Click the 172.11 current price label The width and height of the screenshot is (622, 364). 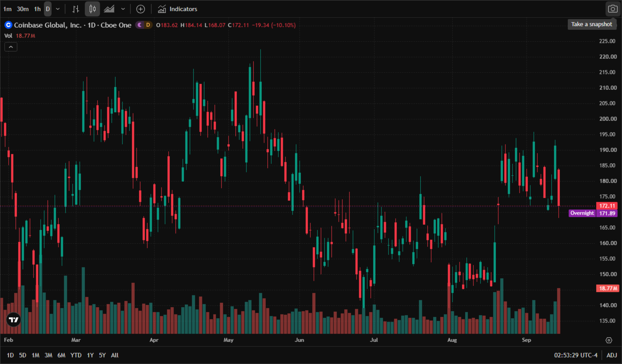(x=607, y=206)
